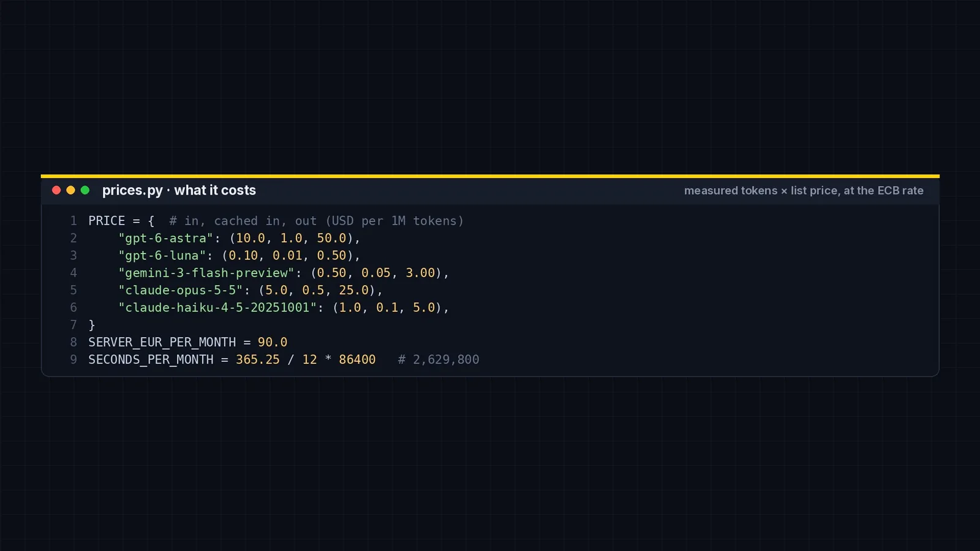This screenshot has width=980, height=551.
Task: Click the string "claude-opus-5-5"
Action: tap(180, 290)
